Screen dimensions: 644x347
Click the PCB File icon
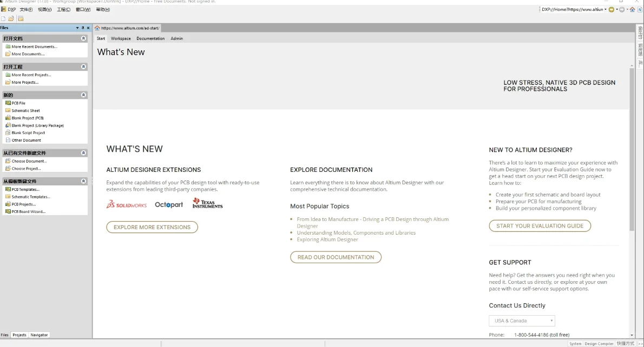tap(8, 103)
